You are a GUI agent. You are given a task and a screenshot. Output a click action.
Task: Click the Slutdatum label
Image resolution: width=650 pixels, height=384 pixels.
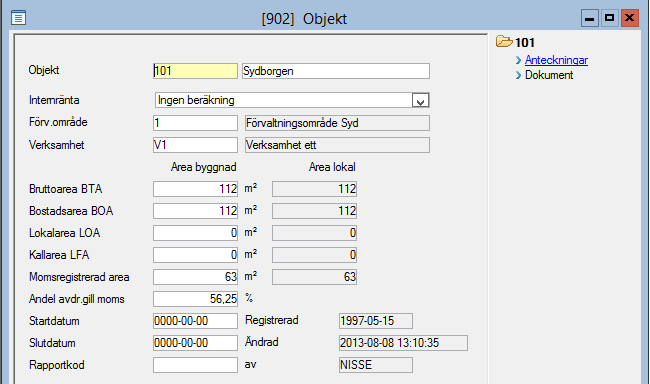[52, 343]
